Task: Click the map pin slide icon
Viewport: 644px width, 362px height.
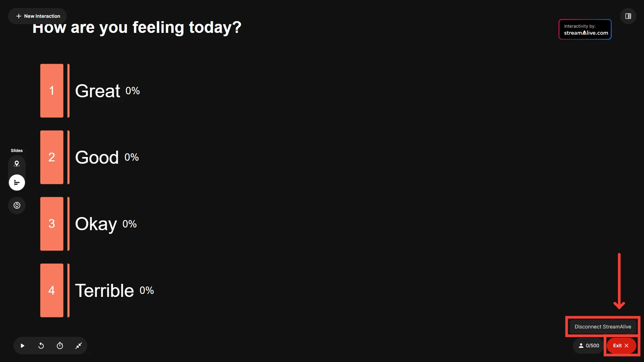Action: point(17,164)
